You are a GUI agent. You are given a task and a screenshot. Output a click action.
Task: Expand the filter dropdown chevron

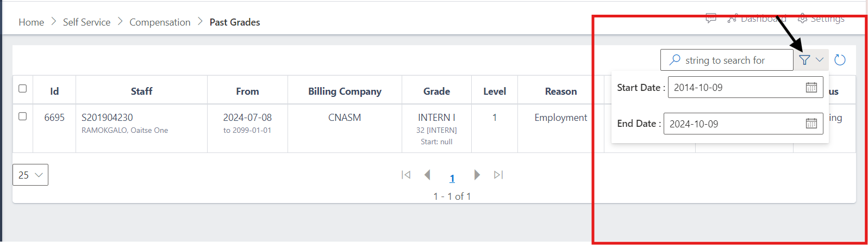[x=820, y=60]
